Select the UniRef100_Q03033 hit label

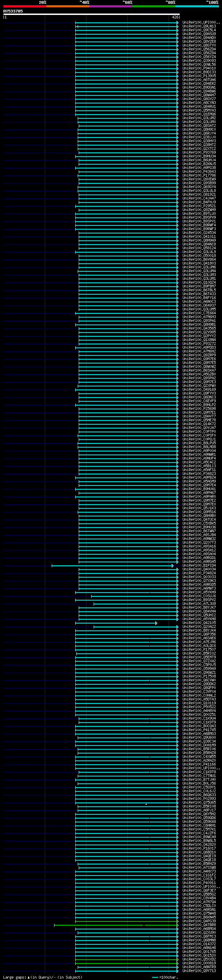199,577
